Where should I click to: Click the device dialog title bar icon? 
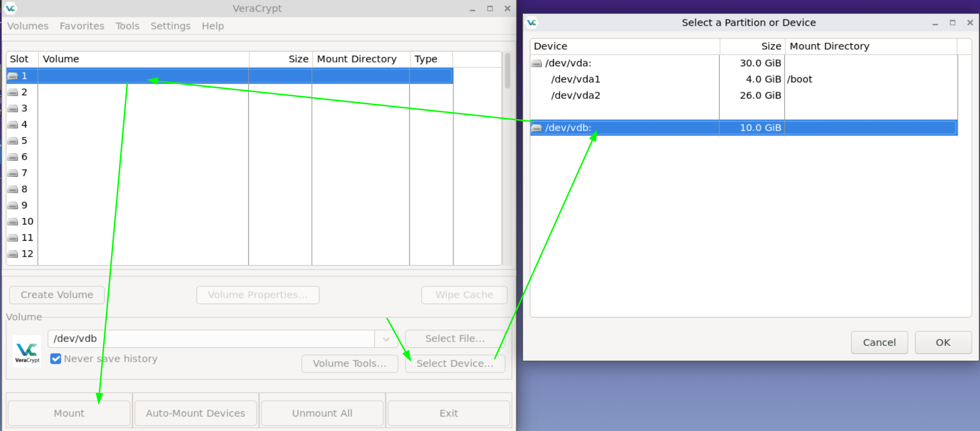(x=532, y=22)
